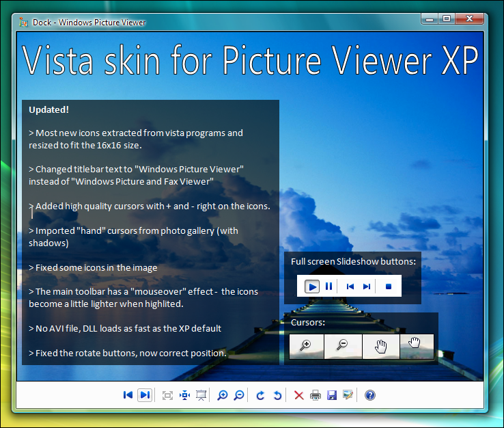Click the 'Full screen Slideshow buttons:' label
Image resolution: width=504 pixels, height=428 pixels.
[353, 261]
